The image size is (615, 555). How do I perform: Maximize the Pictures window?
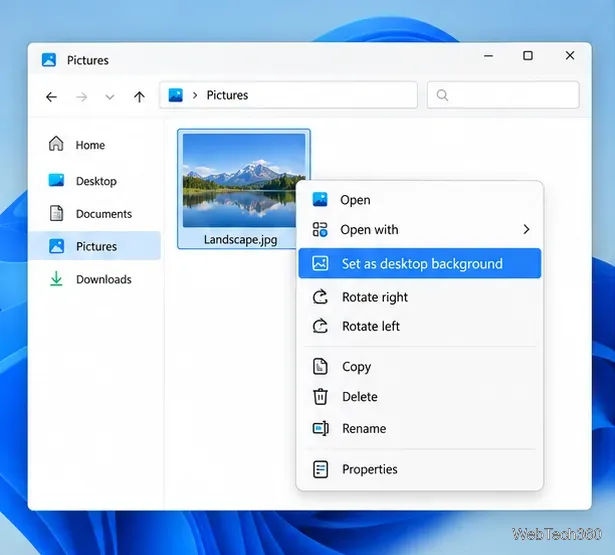[528, 56]
